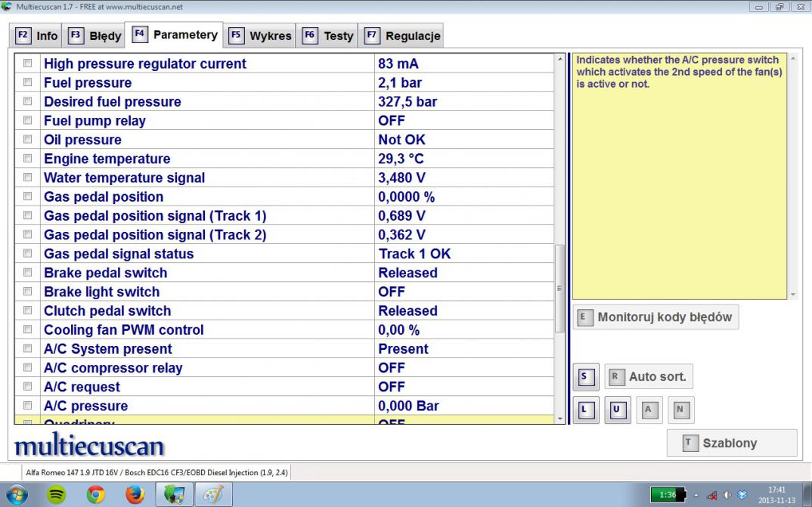The image size is (812, 507).
Task: Click description panel scroll up arrow
Action: (792, 59)
